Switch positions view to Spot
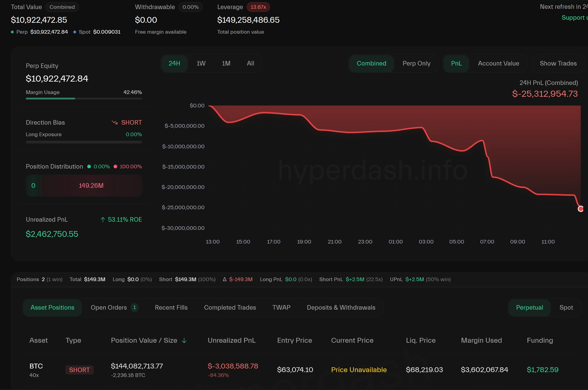Image resolution: width=588 pixels, height=390 pixels. (566, 308)
